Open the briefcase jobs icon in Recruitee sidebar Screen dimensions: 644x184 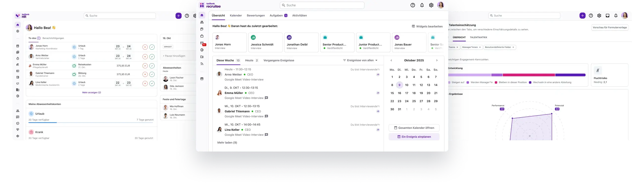click(202, 36)
